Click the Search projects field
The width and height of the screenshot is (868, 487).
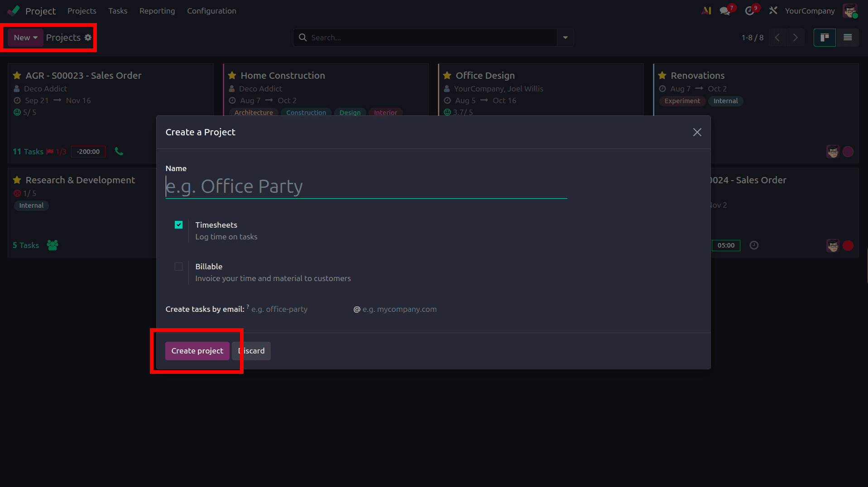pyautogui.click(x=432, y=38)
